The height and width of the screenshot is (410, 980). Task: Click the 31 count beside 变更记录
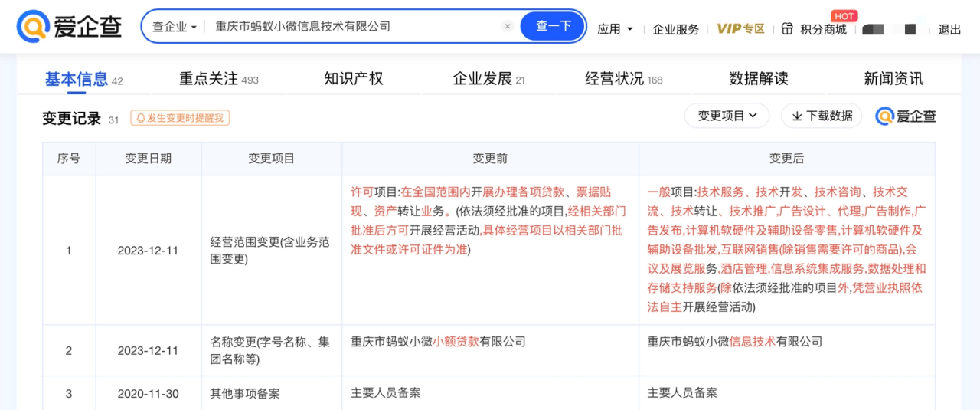(x=113, y=120)
